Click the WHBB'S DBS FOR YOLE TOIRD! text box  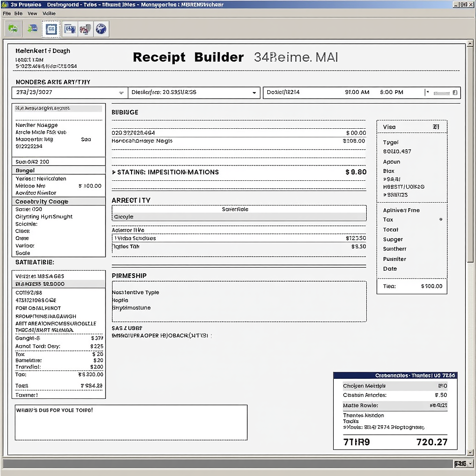click(131, 422)
